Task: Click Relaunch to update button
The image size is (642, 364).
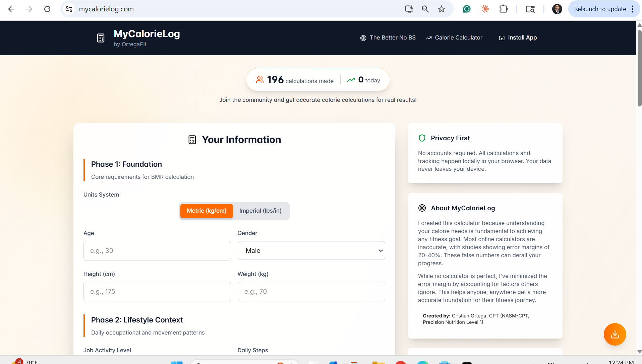Action: tap(600, 9)
